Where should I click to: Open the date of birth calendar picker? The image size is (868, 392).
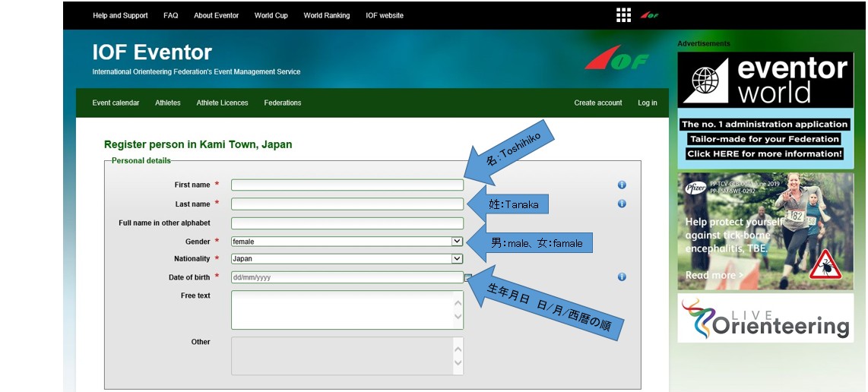point(467,277)
